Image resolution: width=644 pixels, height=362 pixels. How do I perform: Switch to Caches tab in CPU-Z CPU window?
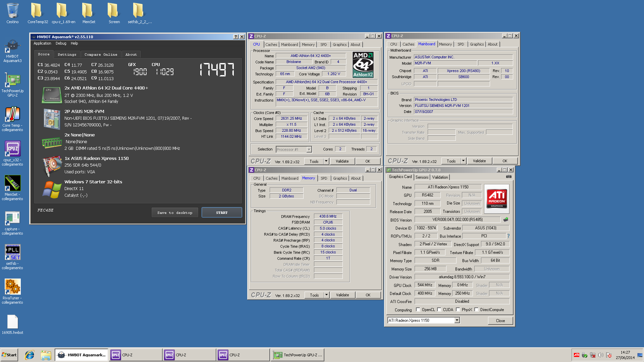[x=271, y=45]
